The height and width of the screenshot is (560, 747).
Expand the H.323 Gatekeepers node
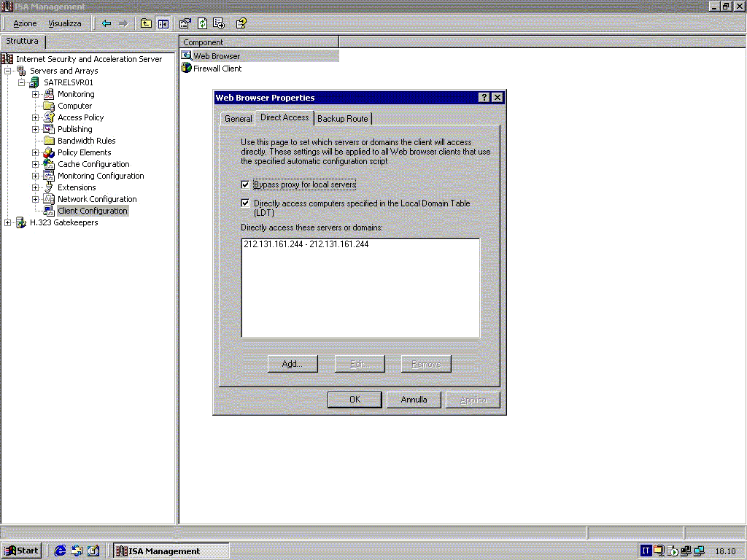pyautogui.click(x=8, y=222)
